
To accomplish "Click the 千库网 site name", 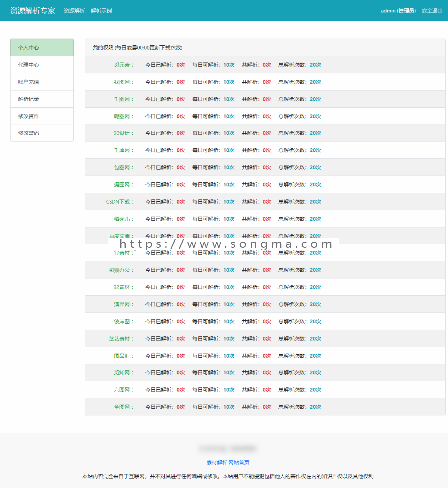I will [124, 150].
